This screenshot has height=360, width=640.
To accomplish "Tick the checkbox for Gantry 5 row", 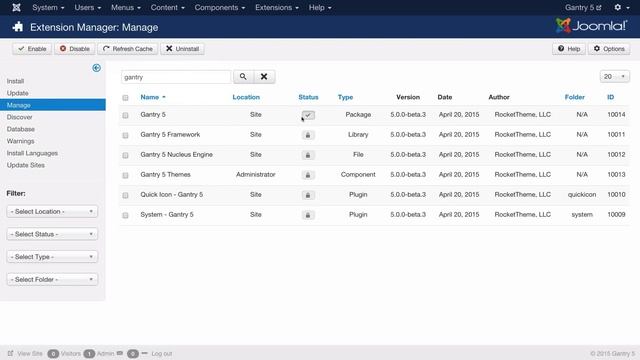I will point(125,116).
